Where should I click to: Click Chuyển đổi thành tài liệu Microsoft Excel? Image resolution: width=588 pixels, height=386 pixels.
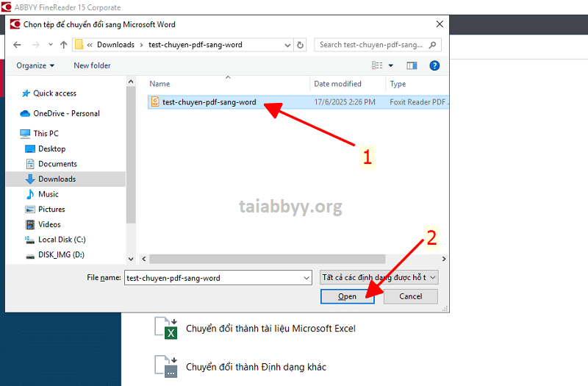point(270,329)
